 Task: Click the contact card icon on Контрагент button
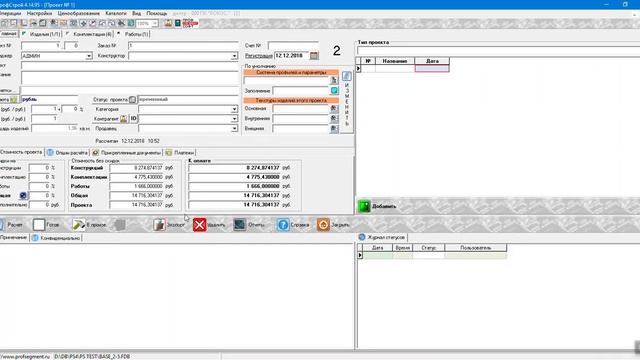pyautogui.click(x=124, y=119)
